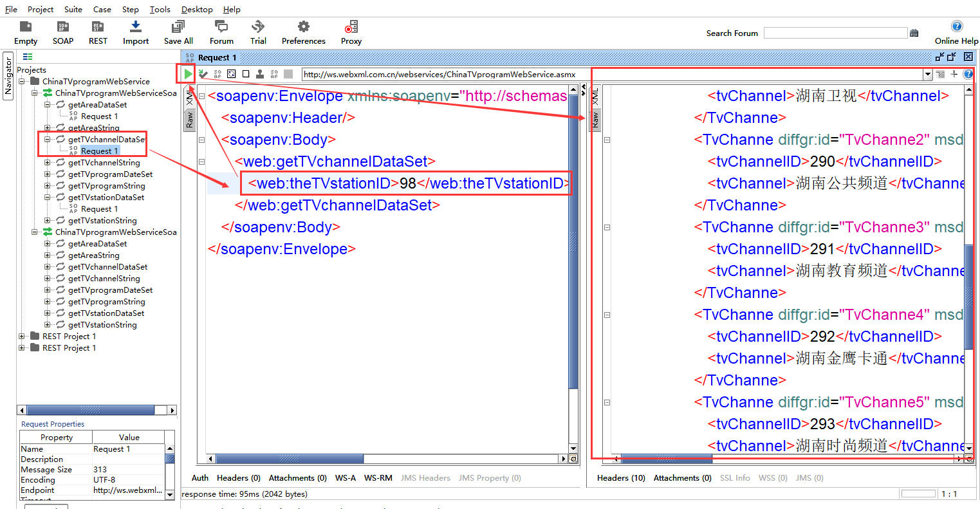The image size is (980, 509).
Task: Create a new SOAP project icon
Action: tap(63, 27)
